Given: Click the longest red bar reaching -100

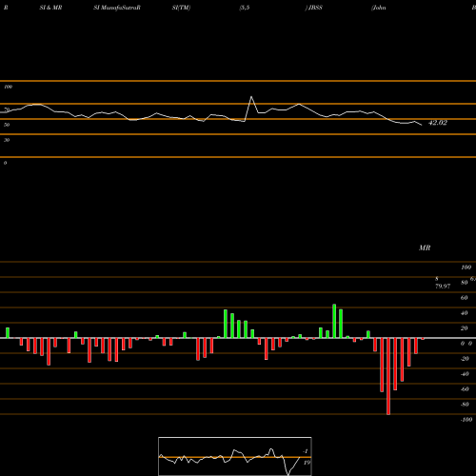Looking at the screenshot, I should 388,376.
